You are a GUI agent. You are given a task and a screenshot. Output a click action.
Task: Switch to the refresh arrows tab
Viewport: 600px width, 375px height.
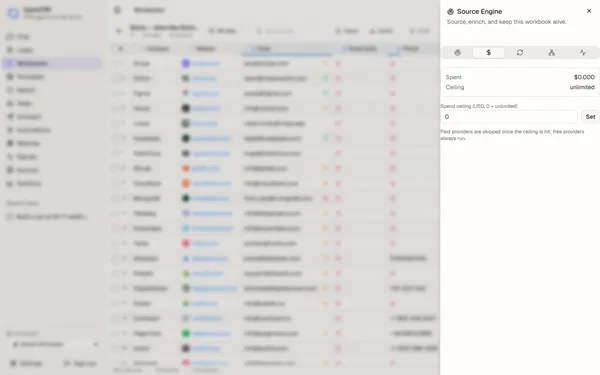pyautogui.click(x=520, y=52)
